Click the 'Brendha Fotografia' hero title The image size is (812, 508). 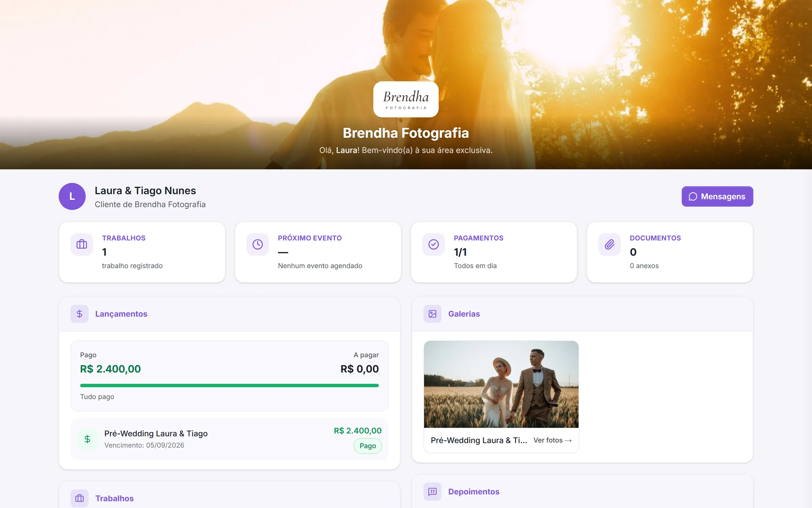406,133
